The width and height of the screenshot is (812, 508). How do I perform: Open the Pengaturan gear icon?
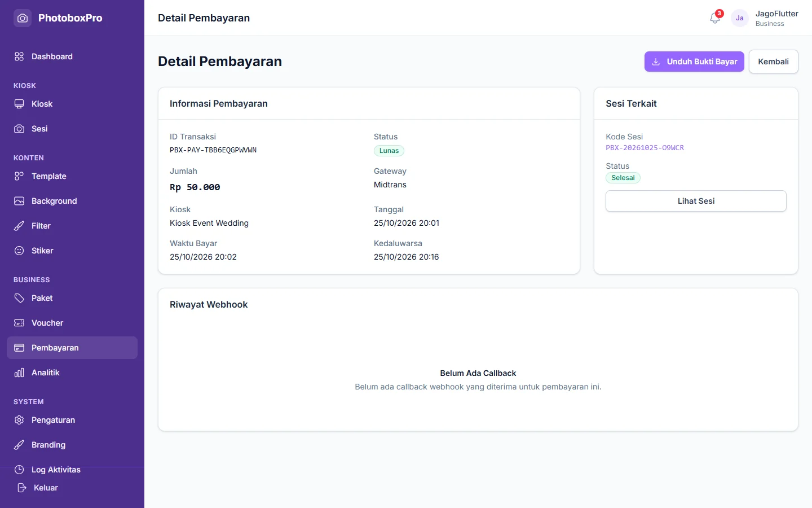tap(19, 420)
